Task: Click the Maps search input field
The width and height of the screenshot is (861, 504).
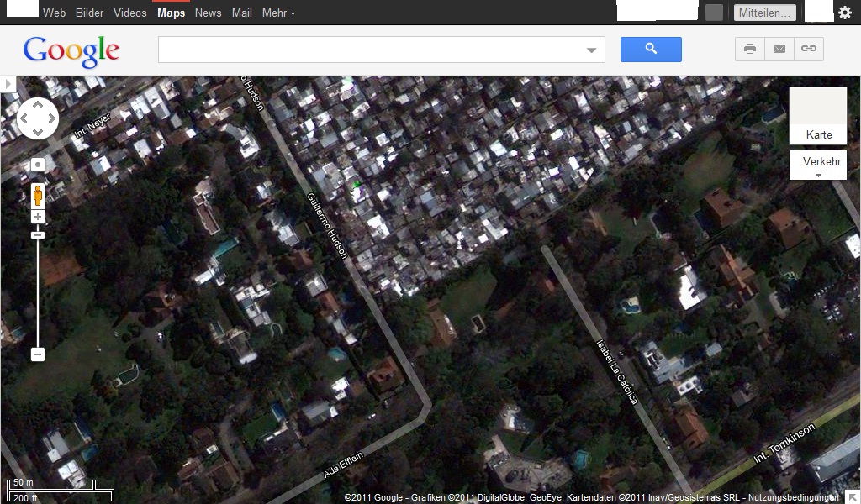Action: click(370, 50)
